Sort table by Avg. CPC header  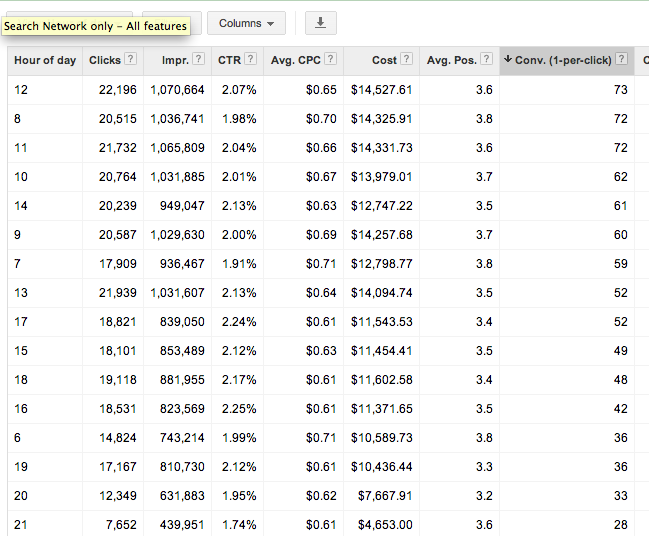click(296, 60)
